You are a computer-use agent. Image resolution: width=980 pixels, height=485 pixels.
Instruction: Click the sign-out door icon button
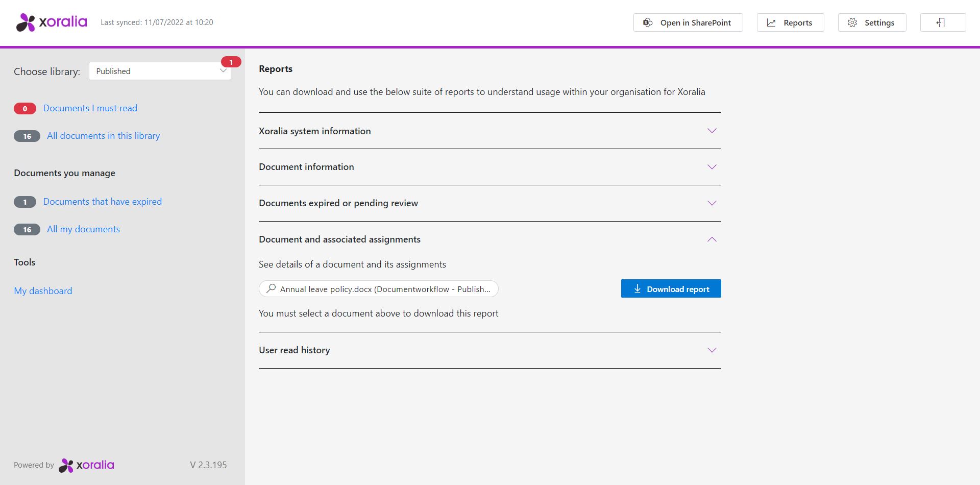943,22
